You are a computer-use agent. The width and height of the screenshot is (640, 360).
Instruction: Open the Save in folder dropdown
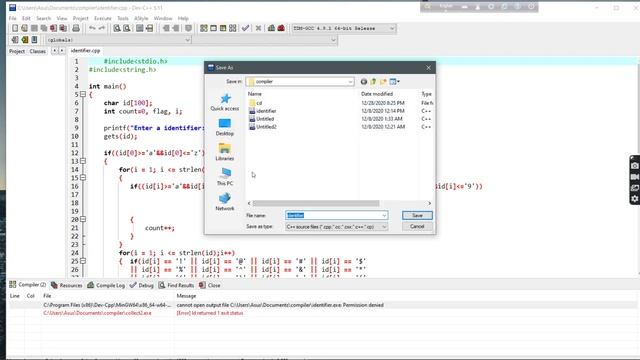coord(350,82)
